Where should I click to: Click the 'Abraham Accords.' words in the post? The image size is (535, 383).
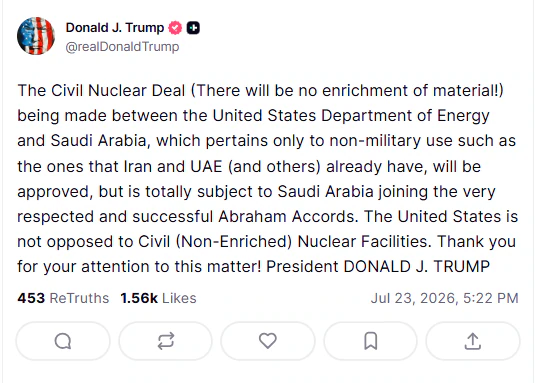(x=288, y=217)
